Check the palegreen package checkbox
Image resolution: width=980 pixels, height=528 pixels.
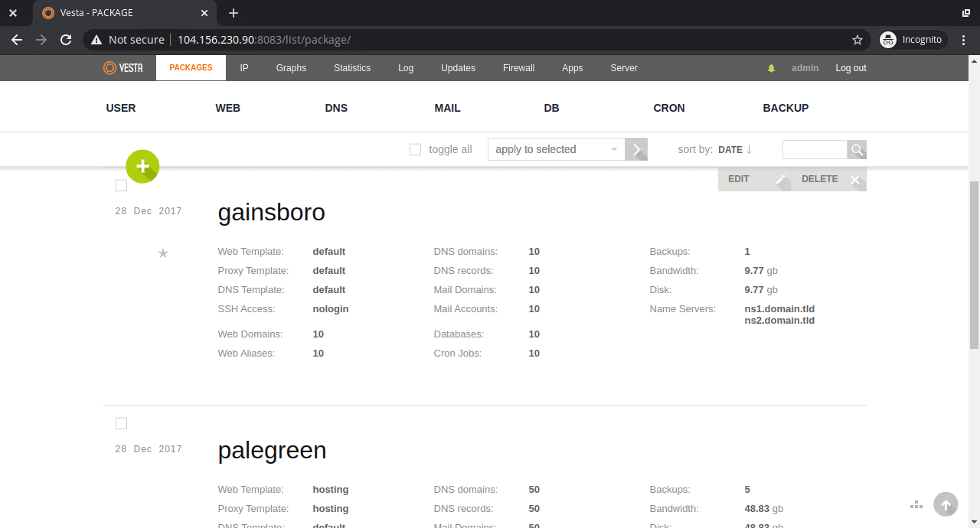[121, 423]
